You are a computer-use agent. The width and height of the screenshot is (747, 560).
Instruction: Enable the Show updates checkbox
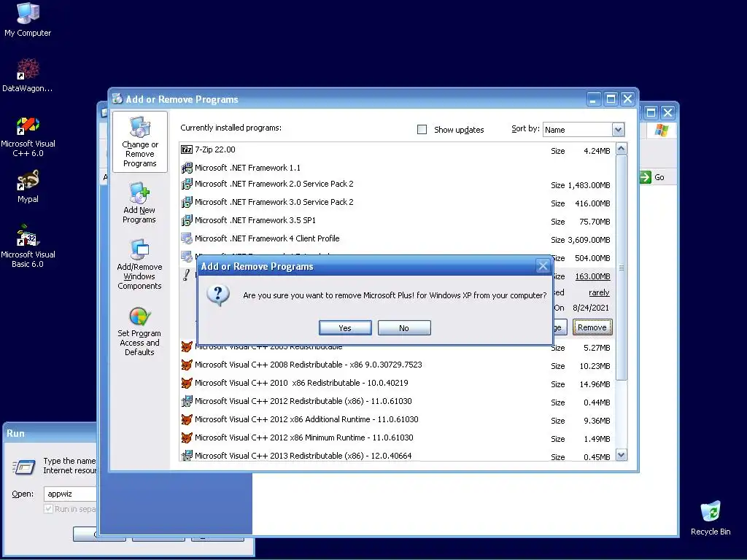point(422,130)
